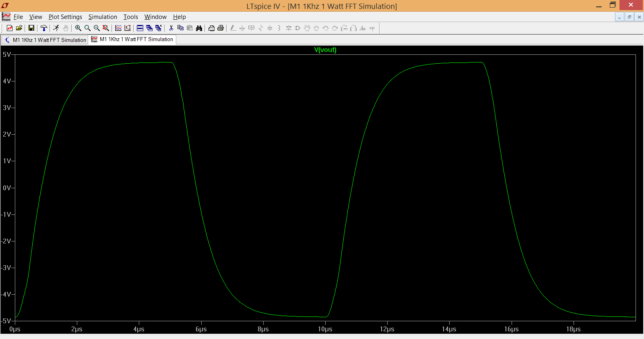Click the Pick Visible Traces icon
The image size is (644, 339).
118,28
